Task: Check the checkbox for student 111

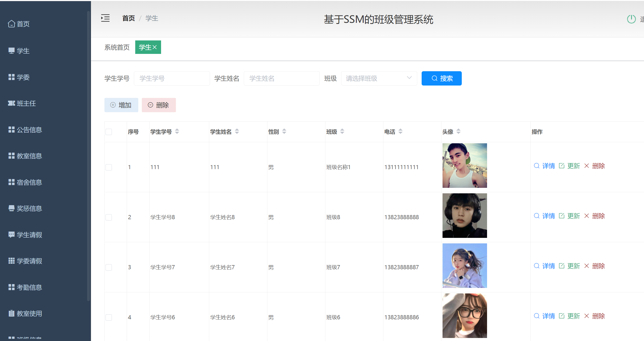Action: click(x=109, y=167)
